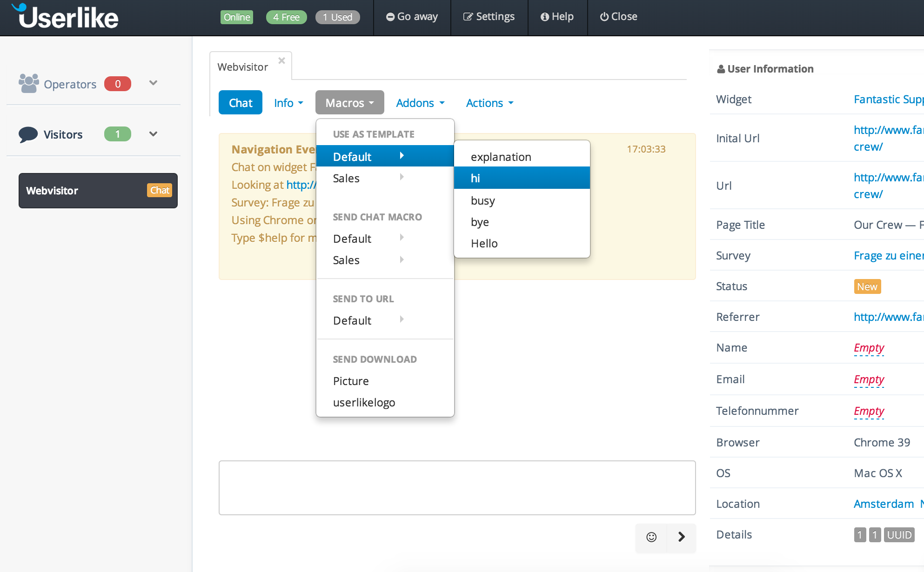
Task: Select the bye macro
Action: click(x=522, y=222)
